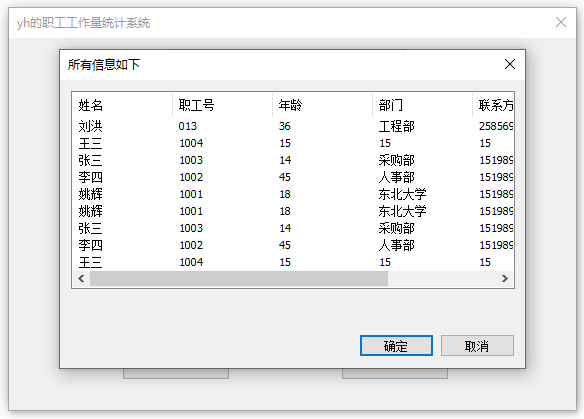This screenshot has width=584, height=419.
Task: Click the 取消 button
Action: coord(477,346)
